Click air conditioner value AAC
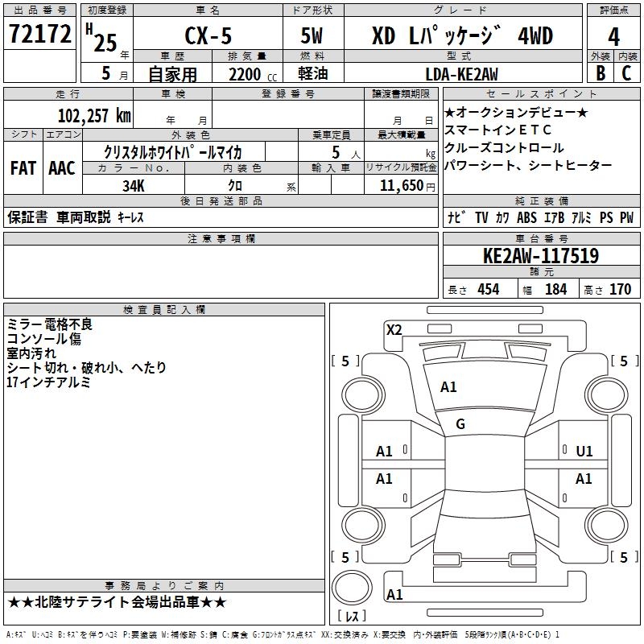The image size is (644, 644). pos(62,168)
